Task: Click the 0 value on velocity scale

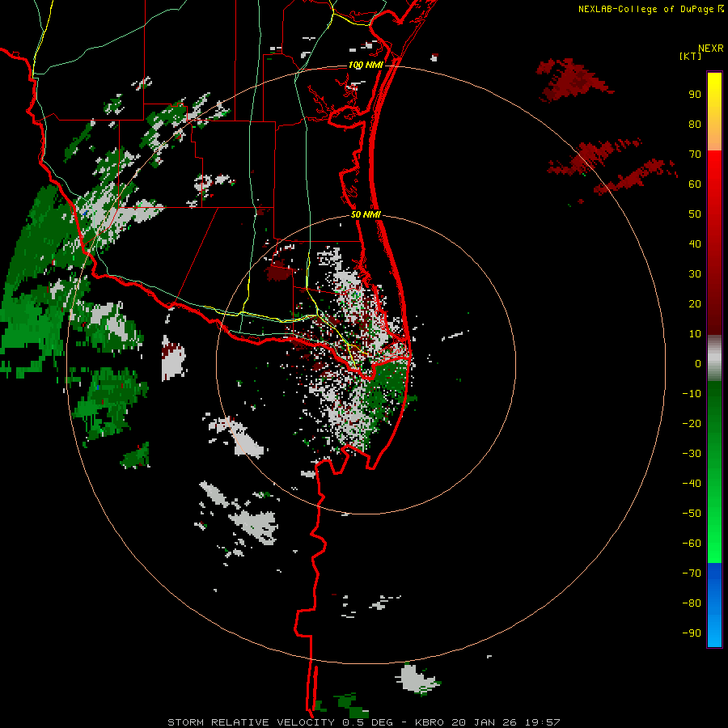Action: coord(698,363)
